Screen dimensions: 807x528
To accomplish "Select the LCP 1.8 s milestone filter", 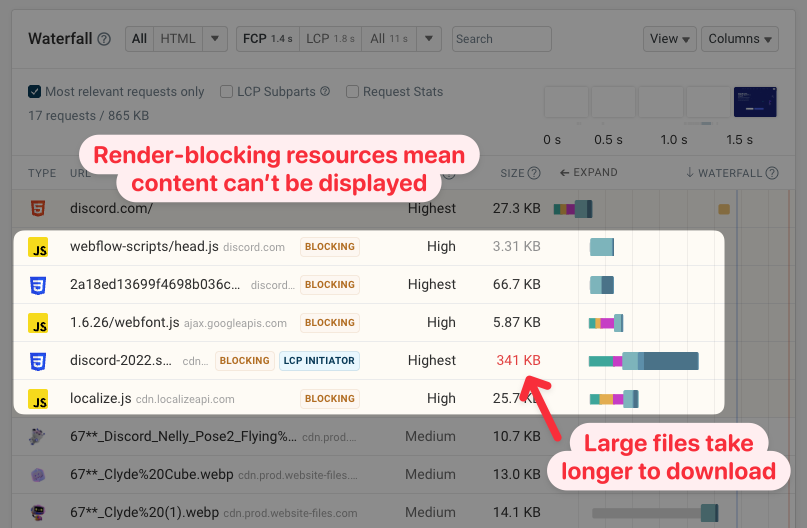I will coord(329,39).
